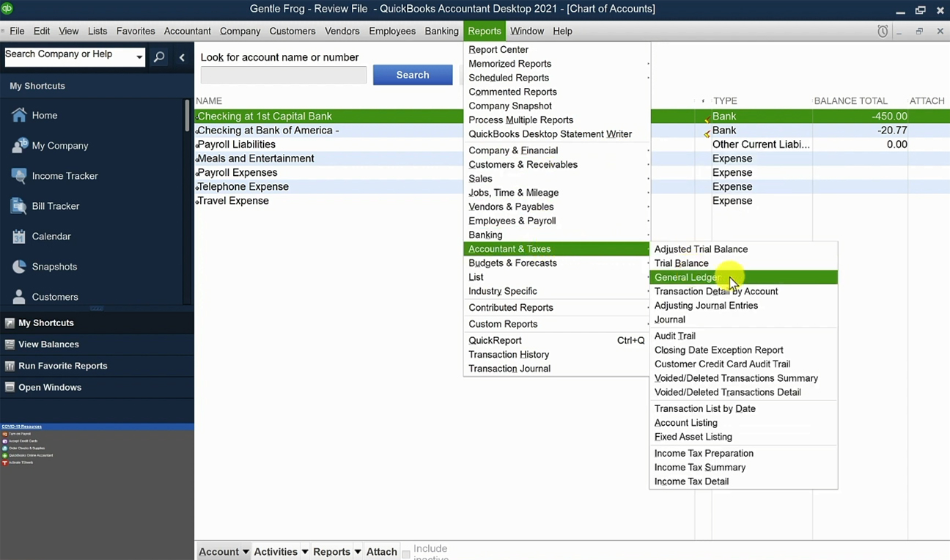Click the Attach button at the bottom
This screenshot has width=950, height=560.
[382, 552]
